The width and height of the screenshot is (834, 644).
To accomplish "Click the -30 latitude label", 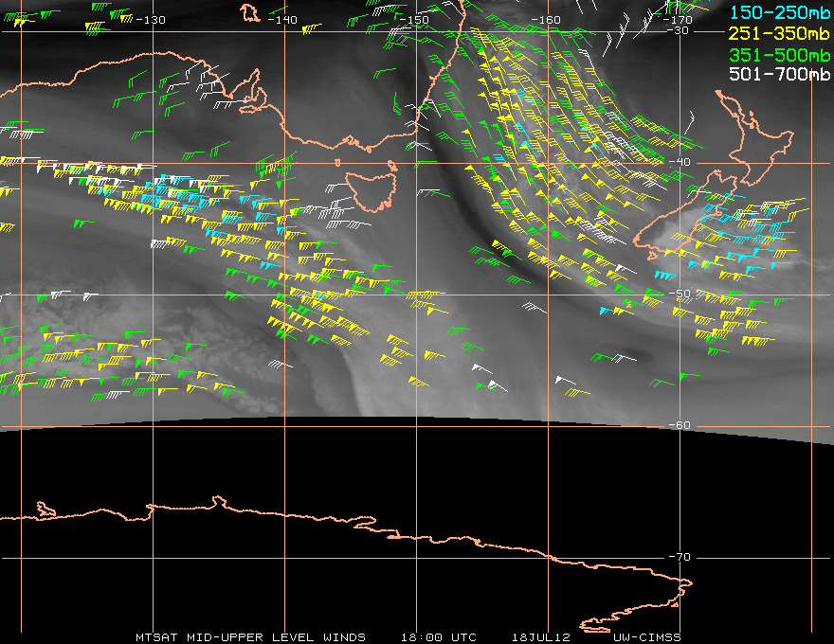I will tap(678, 30).
